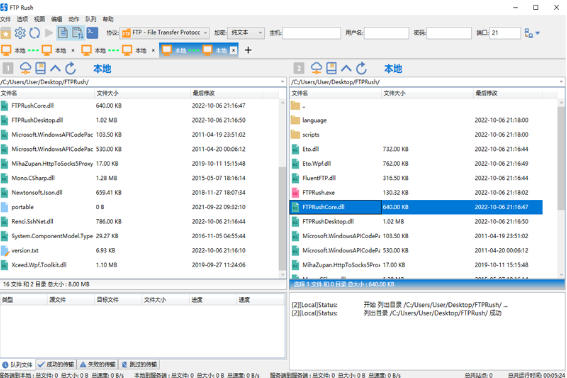Click the left pane vertical scrollbar

282,218
